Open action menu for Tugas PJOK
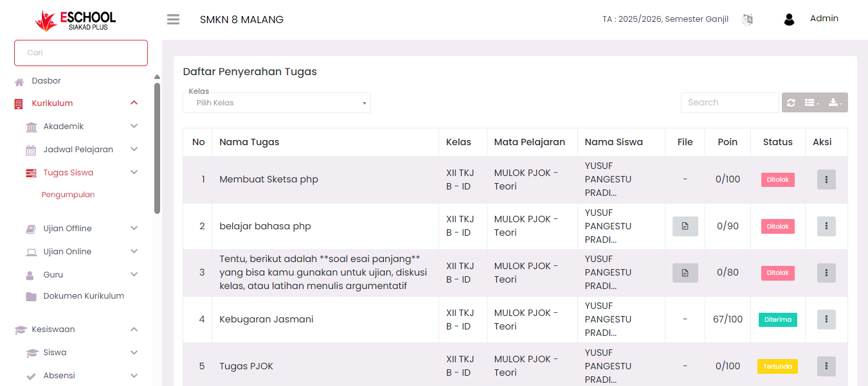868x386 pixels. (x=826, y=366)
